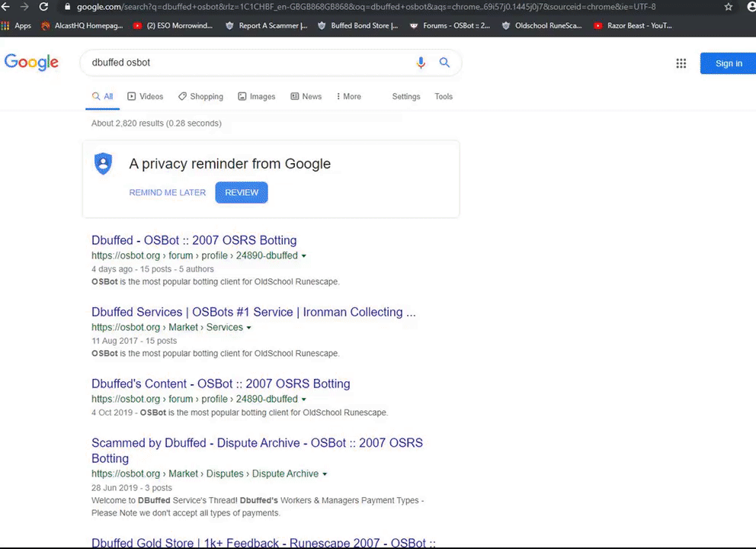Click the REVIEW button
This screenshot has height=549, width=756.
[x=242, y=192]
